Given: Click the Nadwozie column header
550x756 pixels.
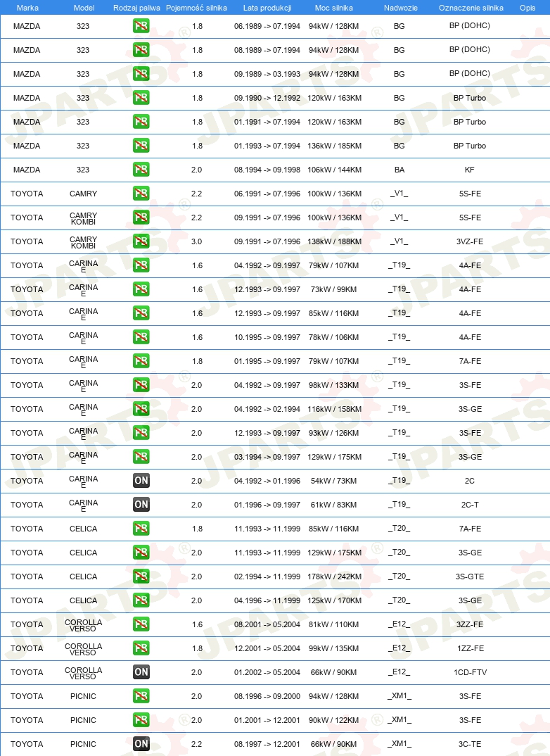Looking at the screenshot, I should [401, 8].
